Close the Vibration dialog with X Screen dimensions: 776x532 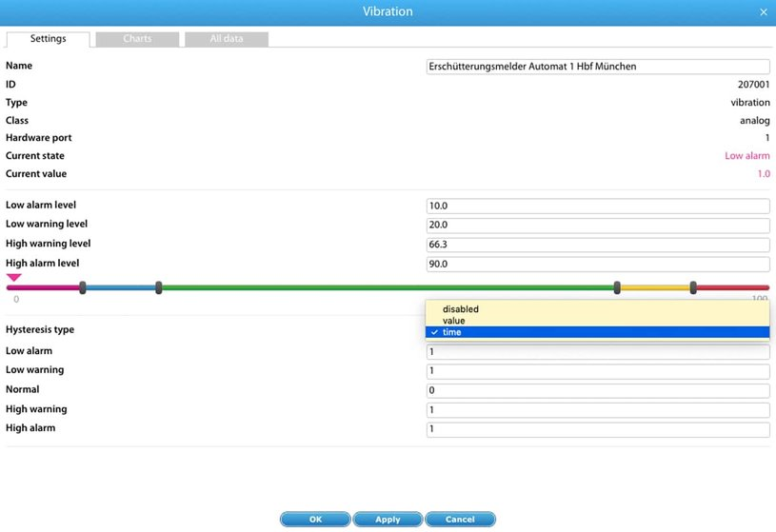[x=763, y=12]
